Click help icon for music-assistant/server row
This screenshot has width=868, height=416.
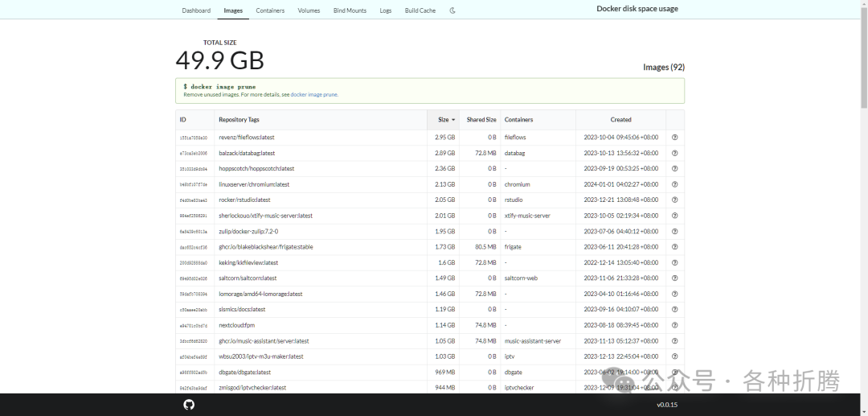pyautogui.click(x=675, y=341)
